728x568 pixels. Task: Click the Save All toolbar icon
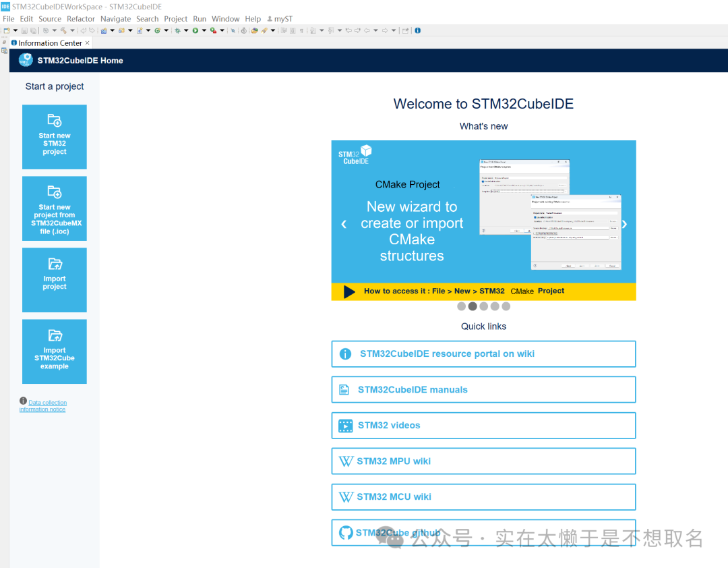pyautogui.click(x=33, y=30)
